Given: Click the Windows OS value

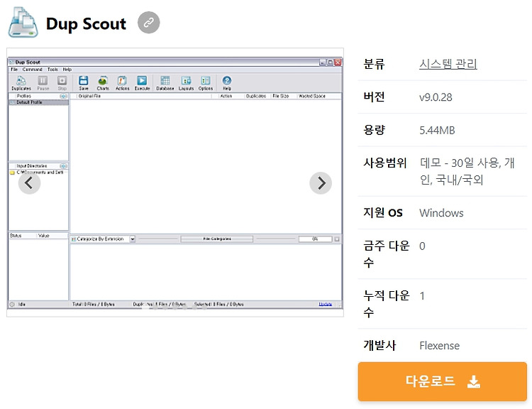Looking at the screenshot, I should pos(441,213).
